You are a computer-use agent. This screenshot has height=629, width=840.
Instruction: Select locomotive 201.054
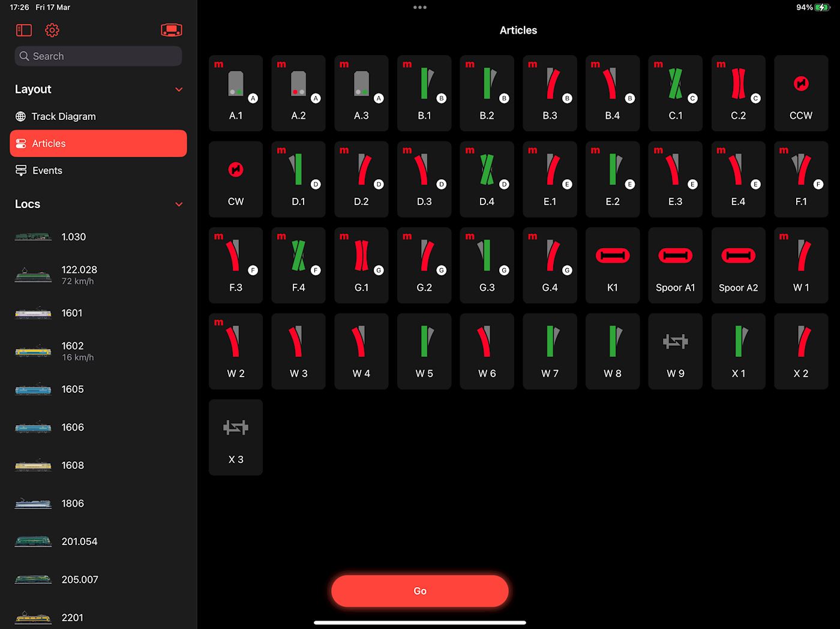click(x=98, y=541)
